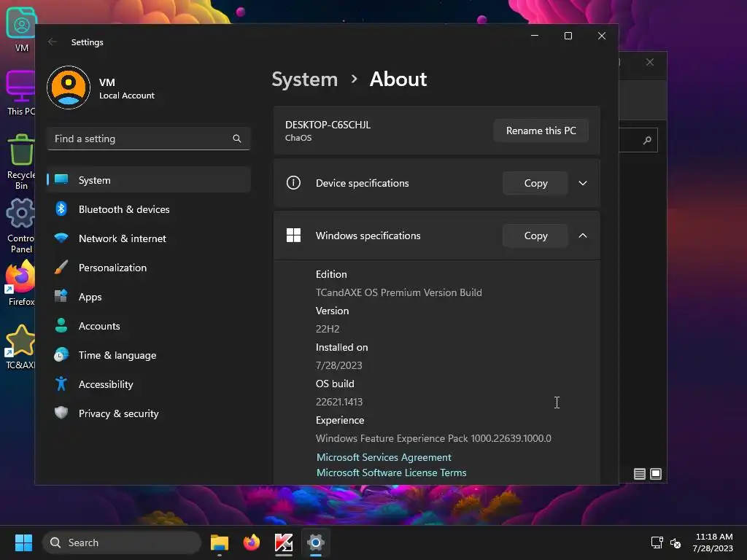Image resolution: width=747 pixels, height=560 pixels.
Task: Switch background window to details view
Action: coord(639,474)
